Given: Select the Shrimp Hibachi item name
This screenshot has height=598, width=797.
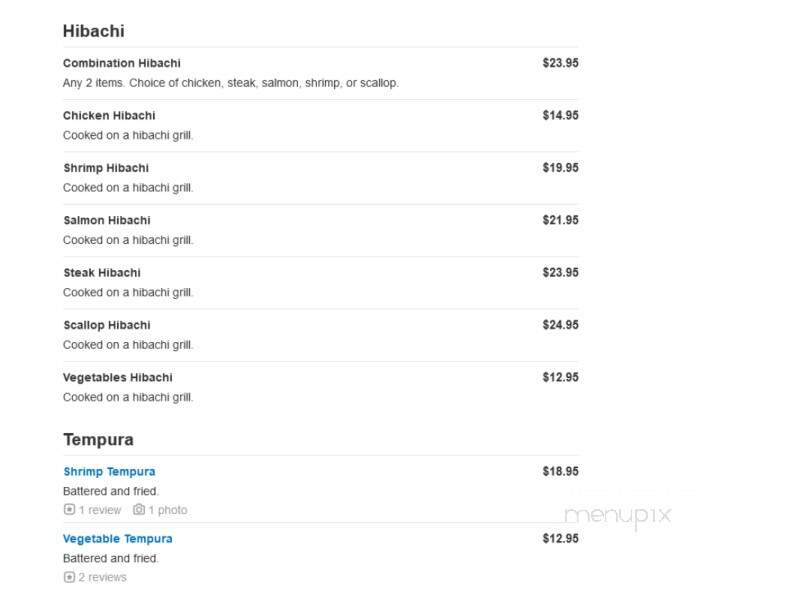Looking at the screenshot, I should [x=106, y=168].
